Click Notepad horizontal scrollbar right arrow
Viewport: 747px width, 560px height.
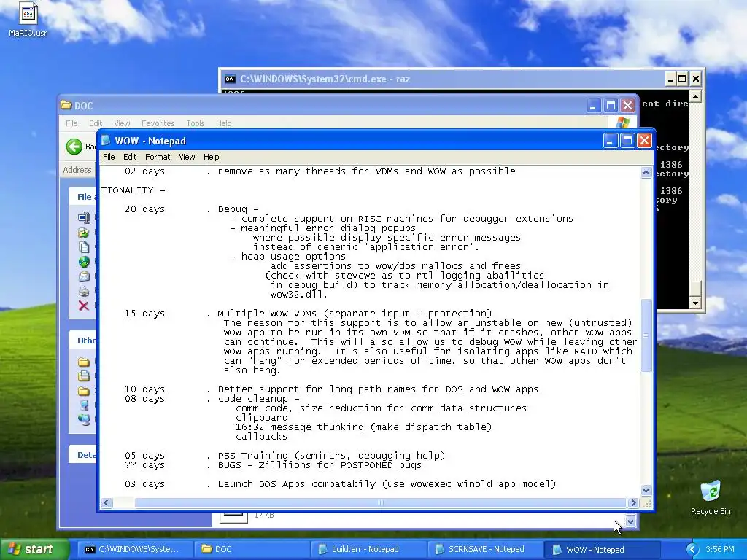(x=633, y=503)
